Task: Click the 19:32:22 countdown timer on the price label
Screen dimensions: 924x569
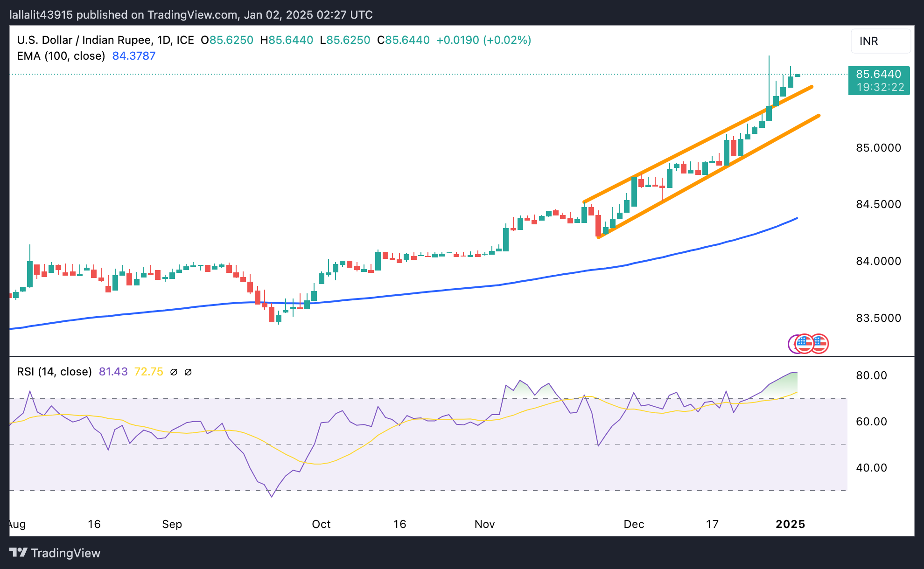Action: [x=880, y=87]
